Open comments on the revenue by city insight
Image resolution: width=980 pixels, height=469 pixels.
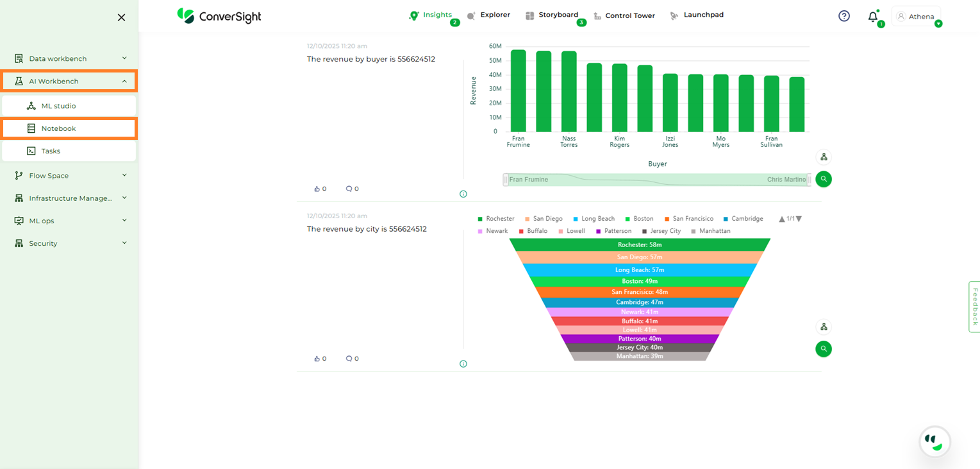coord(349,359)
